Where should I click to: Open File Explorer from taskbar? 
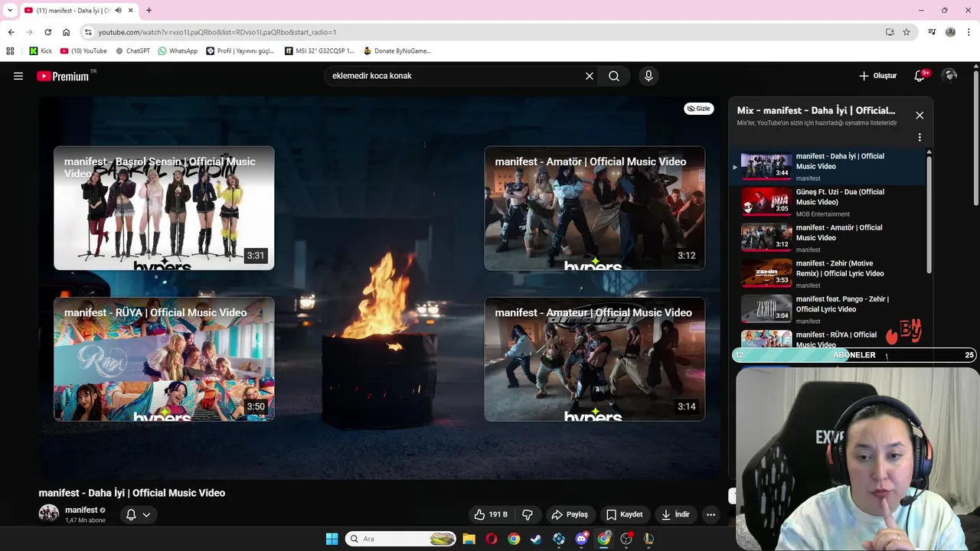469,539
